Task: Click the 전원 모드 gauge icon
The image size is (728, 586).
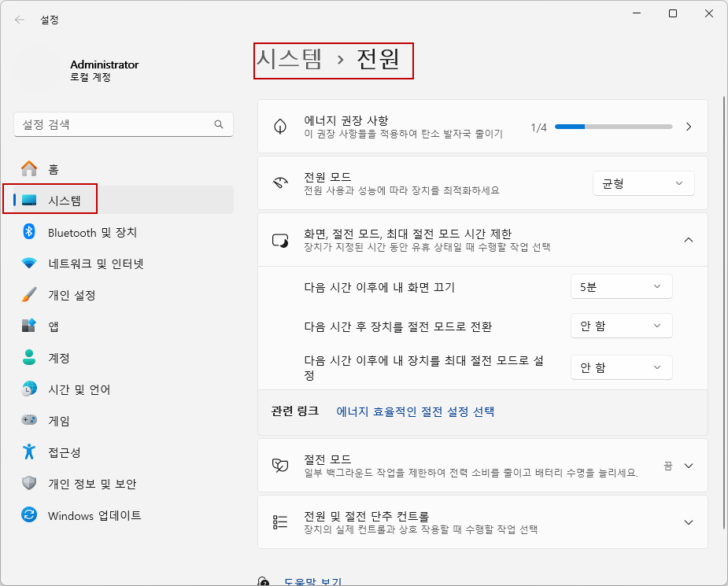Action: [x=280, y=182]
